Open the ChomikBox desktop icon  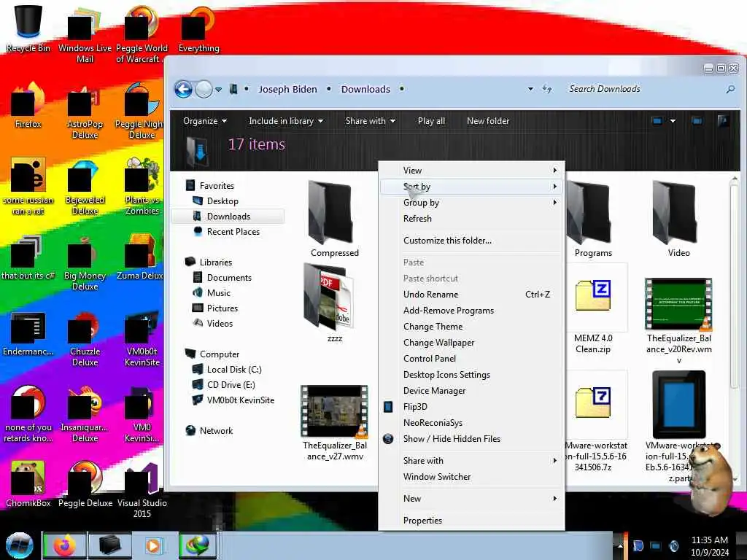pos(28,484)
